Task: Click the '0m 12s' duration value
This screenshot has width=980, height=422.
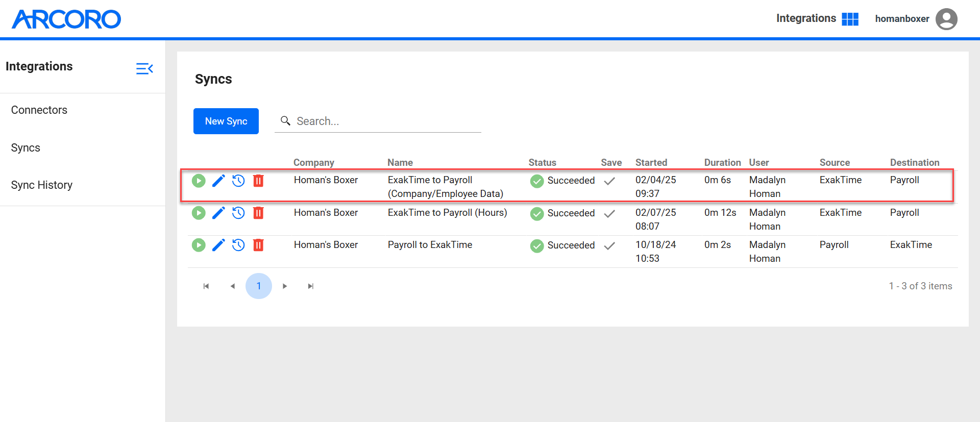Action: click(720, 213)
